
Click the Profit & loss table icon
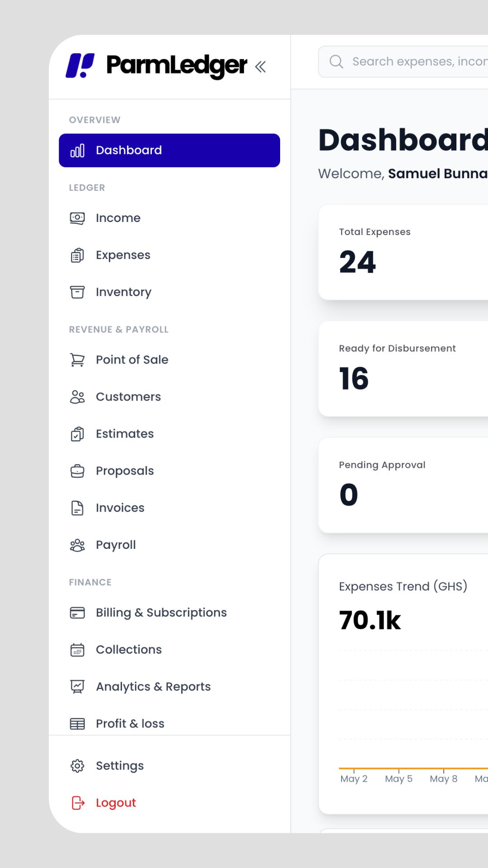pos(77,724)
